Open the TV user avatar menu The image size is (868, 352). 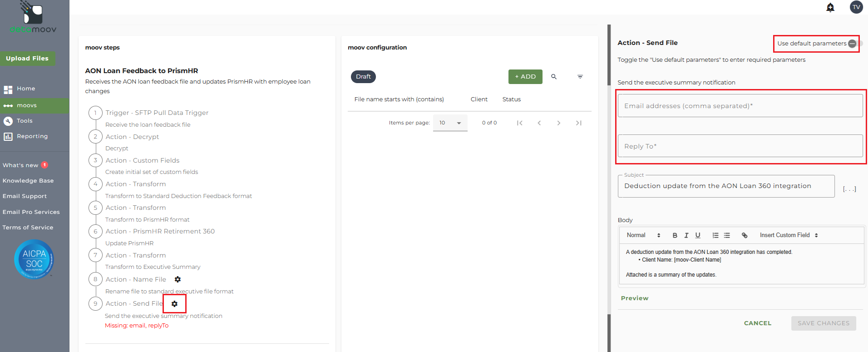coord(856,7)
